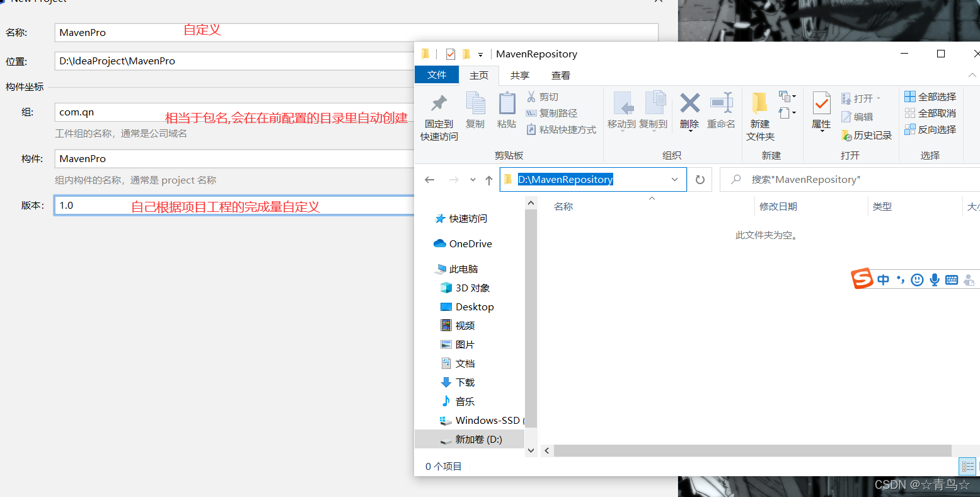The height and width of the screenshot is (497, 980).
Task: Open 视频 folder in navigation pane
Action: click(458, 326)
